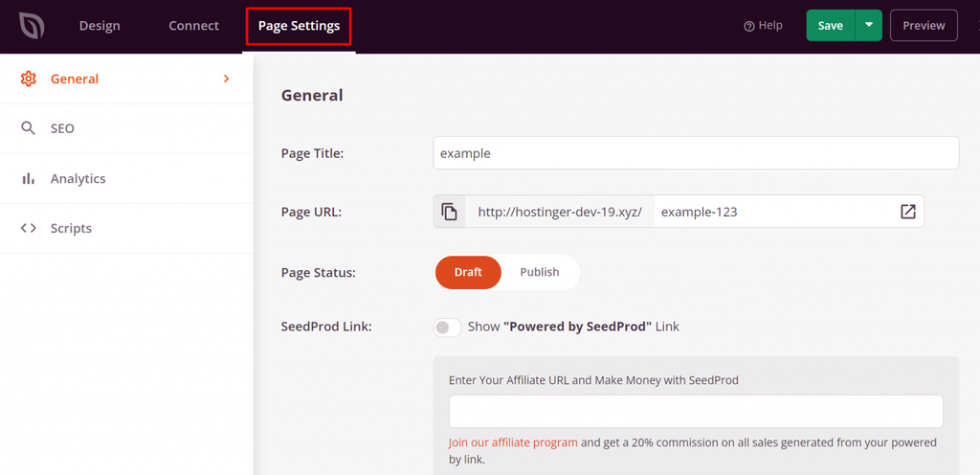Click the Help question mark icon
The height and width of the screenshot is (475, 980).
(749, 26)
